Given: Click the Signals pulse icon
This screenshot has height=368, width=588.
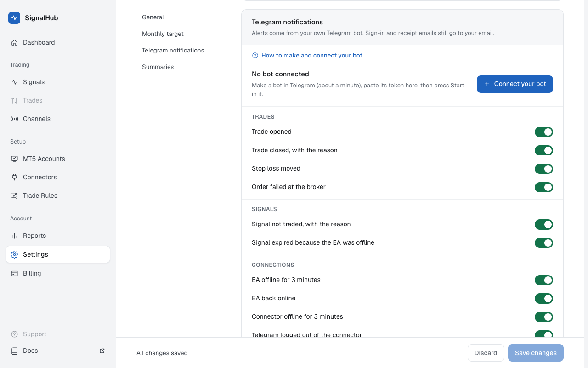Looking at the screenshot, I should click(x=14, y=82).
